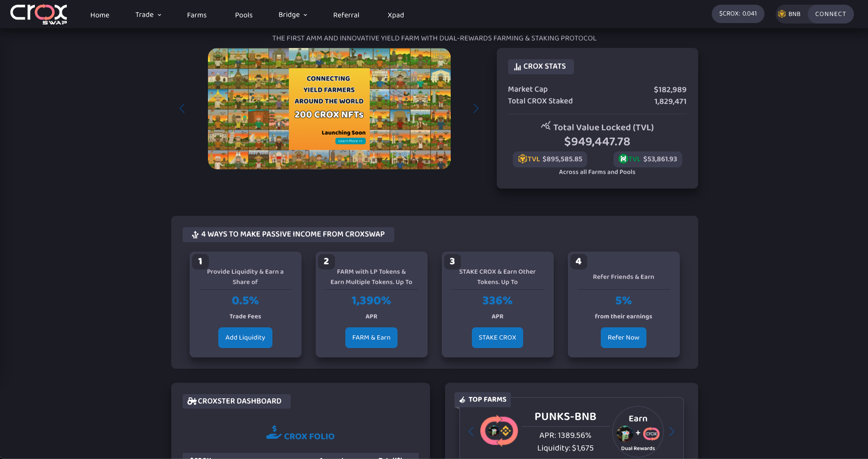
Task: Open the Trade dropdown menu
Action: click(148, 15)
